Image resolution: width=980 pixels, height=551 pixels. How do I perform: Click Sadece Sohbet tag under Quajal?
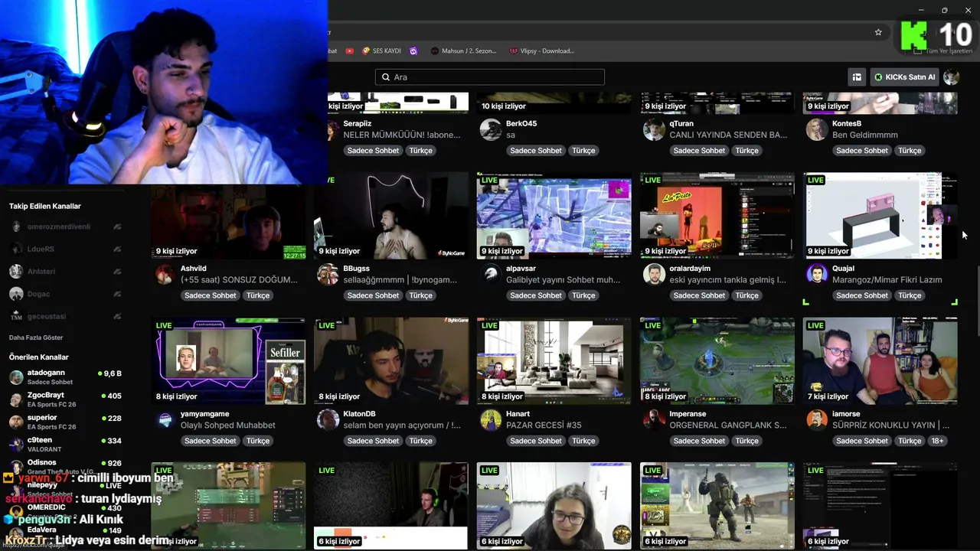862,295
